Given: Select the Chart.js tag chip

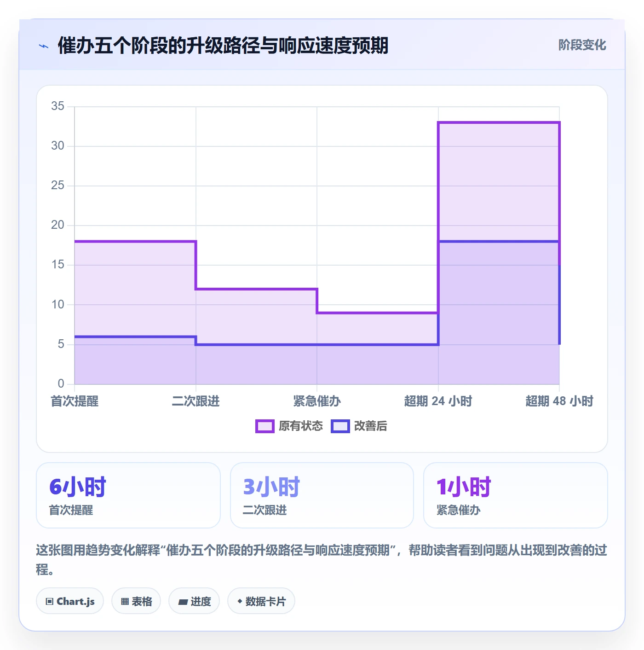Looking at the screenshot, I should 70,601.
